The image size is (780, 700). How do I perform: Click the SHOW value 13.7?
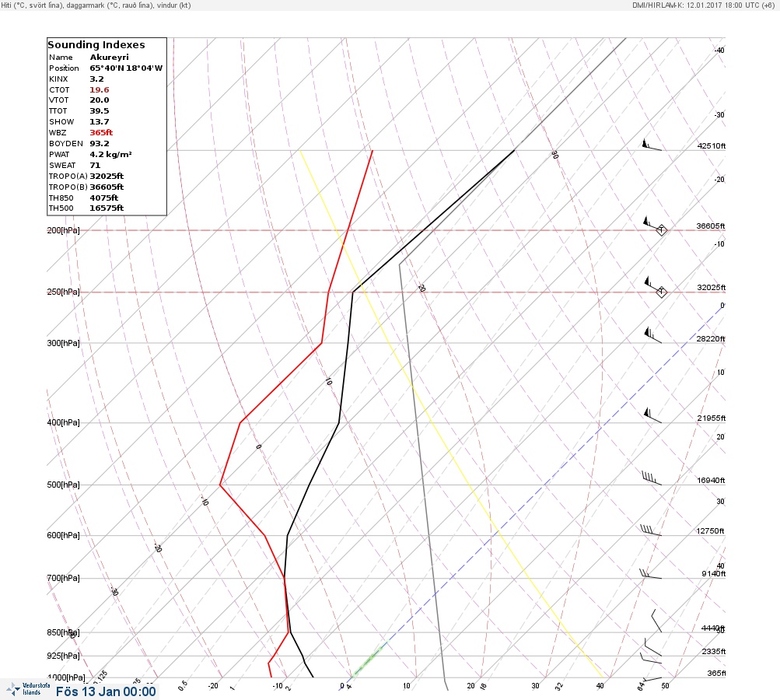[x=100, y=122]
